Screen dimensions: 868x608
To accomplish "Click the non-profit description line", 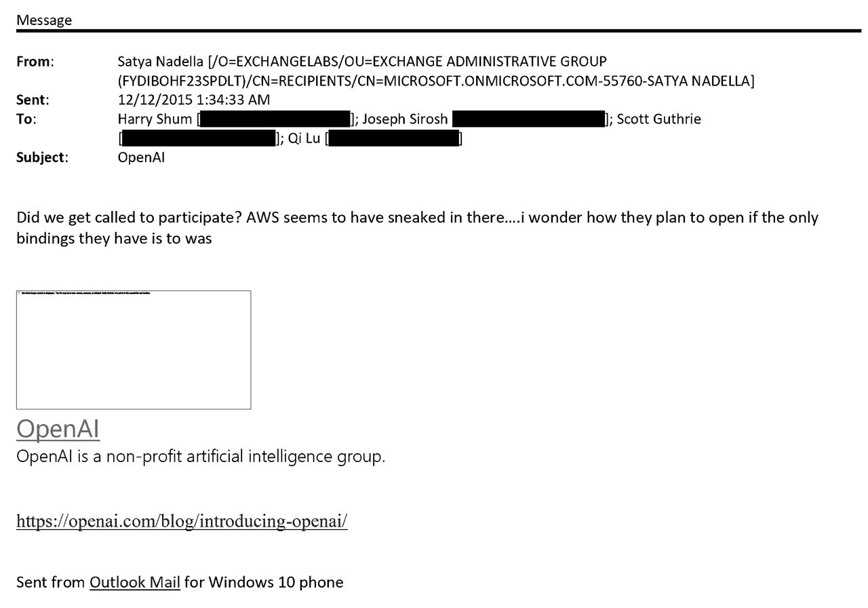I will coord(201,456).
